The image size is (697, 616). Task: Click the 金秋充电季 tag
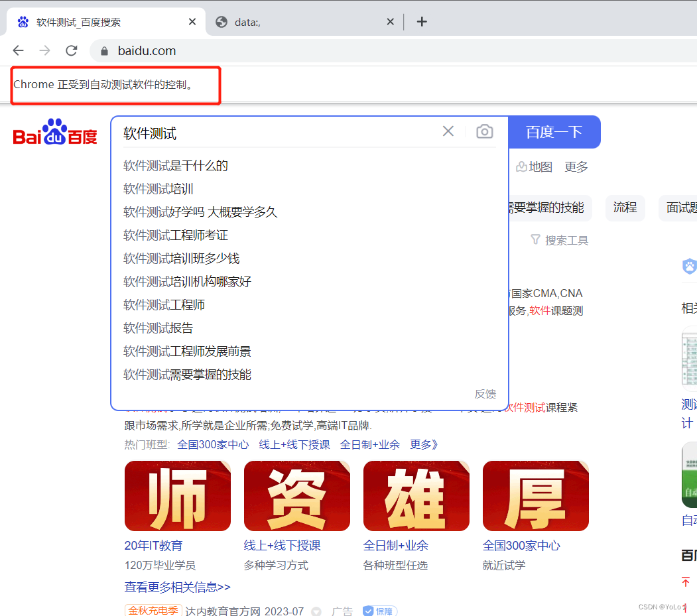pyautogui.click(x=153, y=611)
